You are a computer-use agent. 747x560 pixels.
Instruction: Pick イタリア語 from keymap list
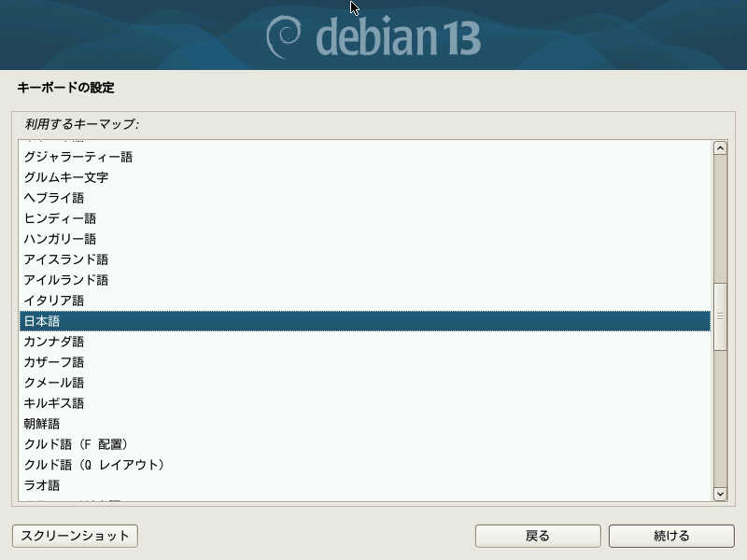(365, 301)
